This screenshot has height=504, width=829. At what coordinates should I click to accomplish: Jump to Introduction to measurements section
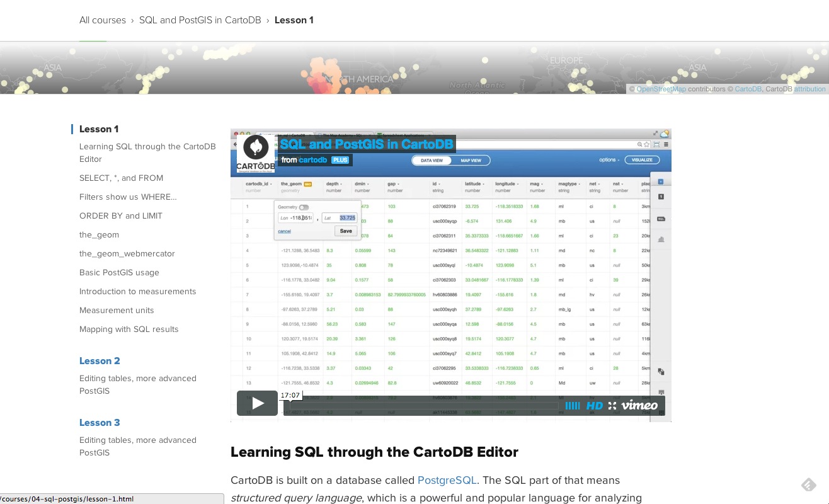pyautogui.click(x=138, y=292)
